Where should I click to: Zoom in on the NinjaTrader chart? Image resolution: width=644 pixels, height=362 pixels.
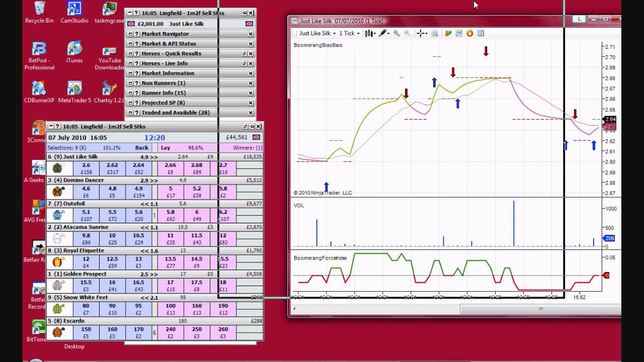(x=396, y=33)
